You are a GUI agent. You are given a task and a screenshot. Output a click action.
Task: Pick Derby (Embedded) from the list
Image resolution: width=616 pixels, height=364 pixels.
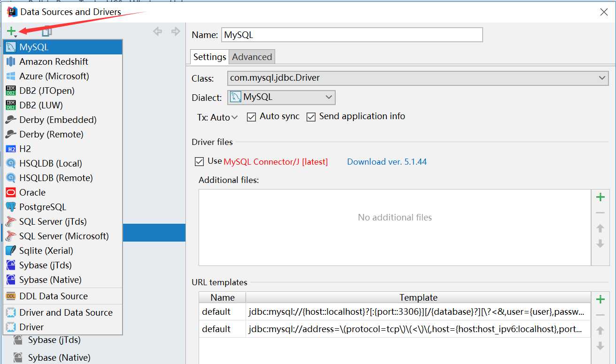coord(62,120)
